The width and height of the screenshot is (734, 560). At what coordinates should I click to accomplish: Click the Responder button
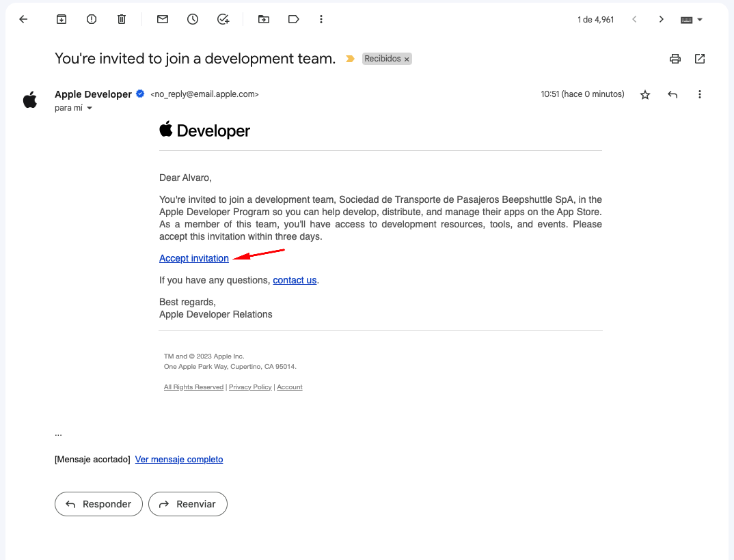(x=98, y=504)
